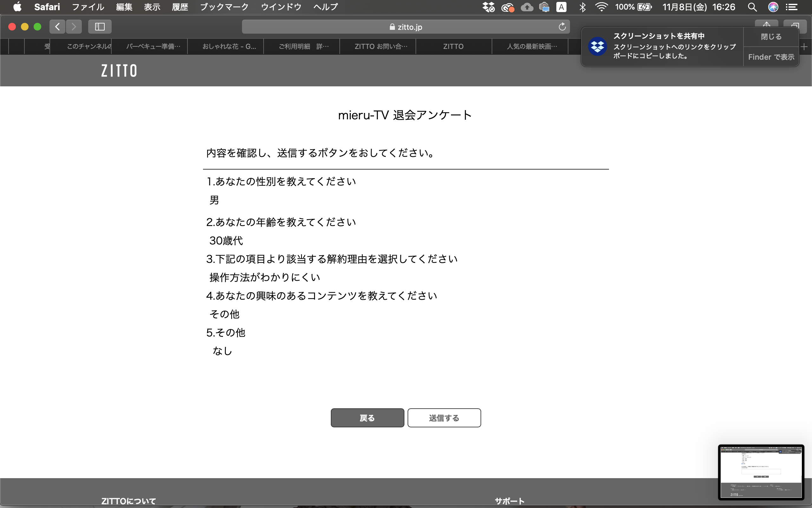Click the answer 男
Viewport: 812px width, 508px height.
click(214, 200)
